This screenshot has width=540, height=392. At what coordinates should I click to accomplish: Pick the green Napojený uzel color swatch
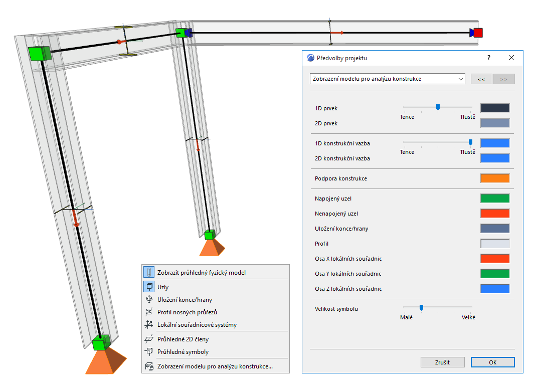[495, 198]
